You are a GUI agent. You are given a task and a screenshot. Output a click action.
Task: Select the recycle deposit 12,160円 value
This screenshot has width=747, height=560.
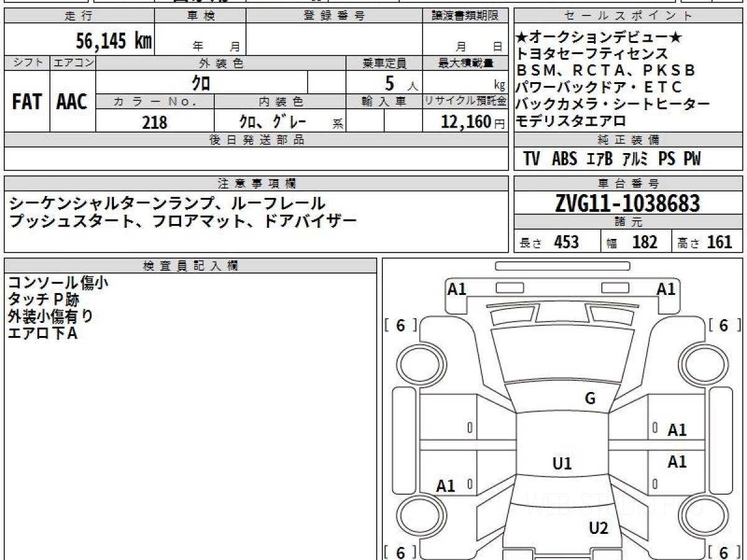(465, 122)
